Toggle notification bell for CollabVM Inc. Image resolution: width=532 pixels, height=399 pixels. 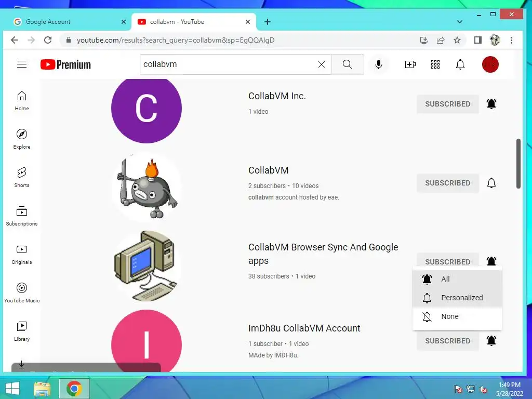click(x=491, y=103)
